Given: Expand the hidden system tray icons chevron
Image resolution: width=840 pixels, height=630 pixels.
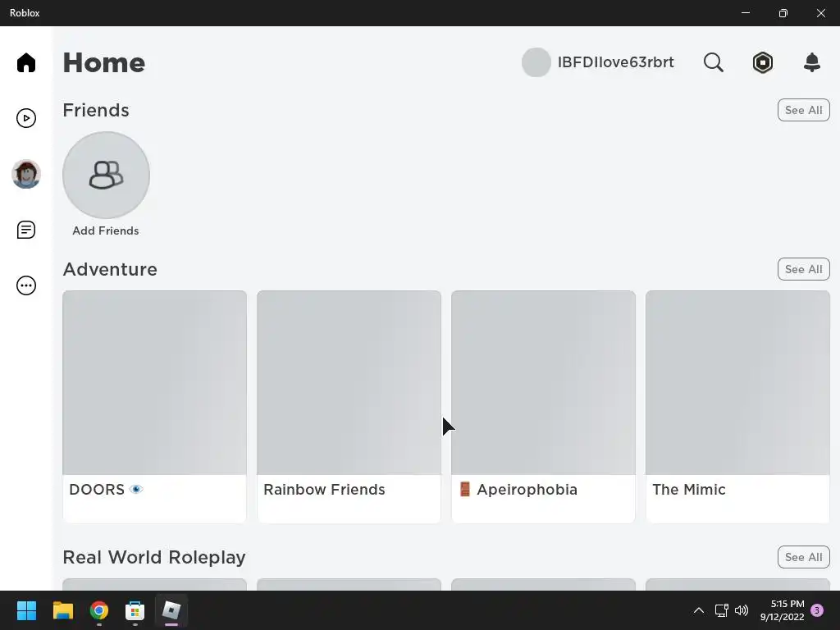Looking at the screenshot, I should (699, 610).
